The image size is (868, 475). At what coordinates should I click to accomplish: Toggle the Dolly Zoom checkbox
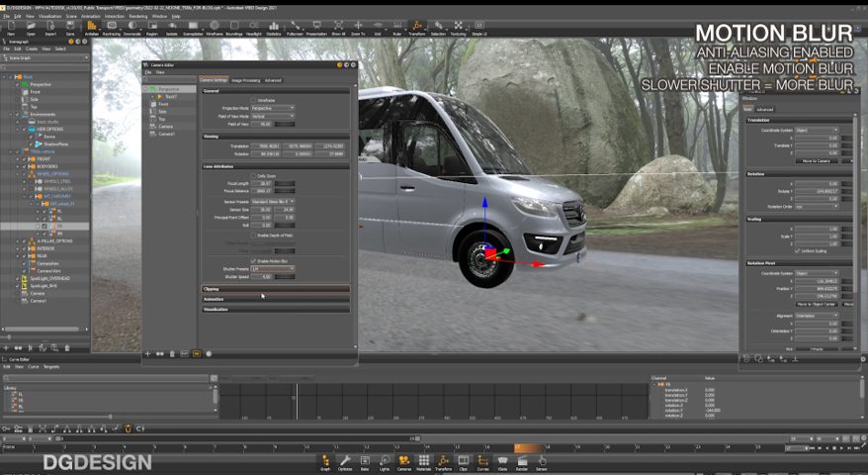[253, 175]
